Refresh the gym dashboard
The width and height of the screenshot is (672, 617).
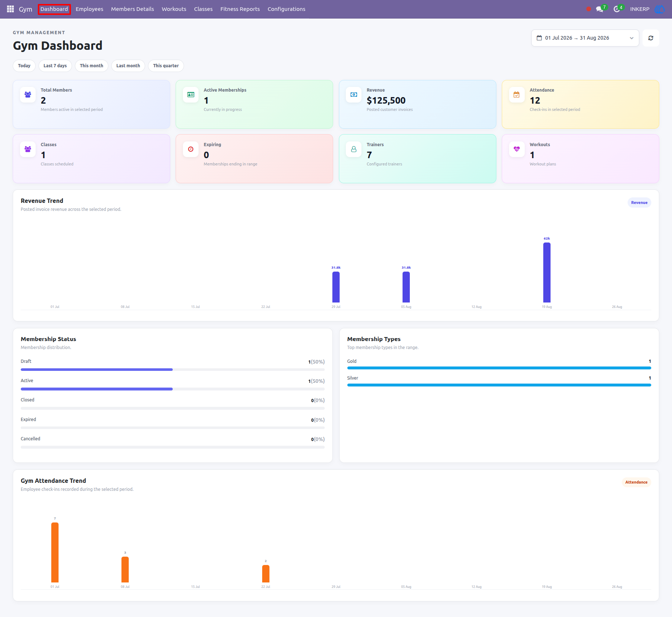[651, 38]
